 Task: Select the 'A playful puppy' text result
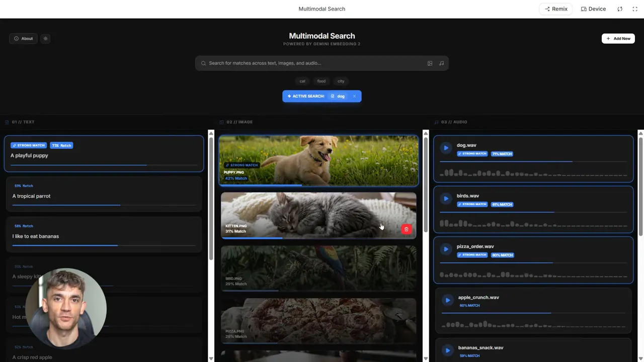(x=104, y=153)
